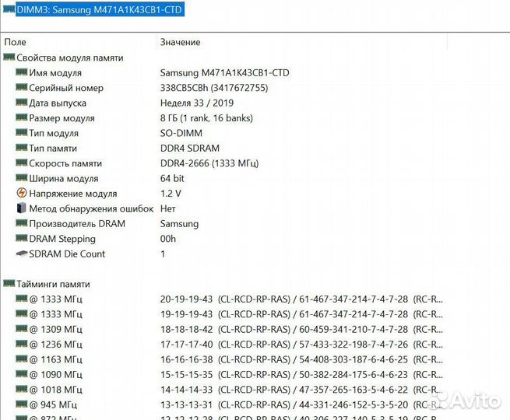Viewport: 510px width, 420px height.
Task: Click the icon for 'Метод обнаружения ошибок'
Action: [x=22, y=208]
